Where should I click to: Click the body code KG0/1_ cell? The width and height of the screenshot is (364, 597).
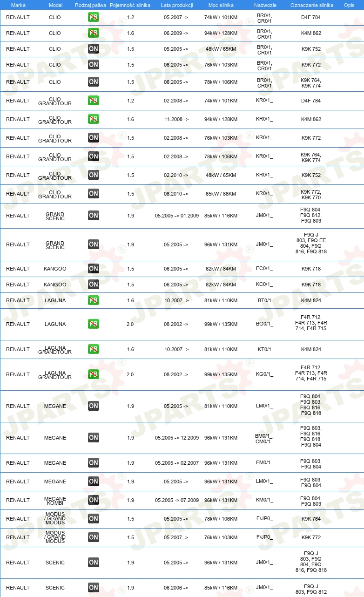tap(264, 374)
